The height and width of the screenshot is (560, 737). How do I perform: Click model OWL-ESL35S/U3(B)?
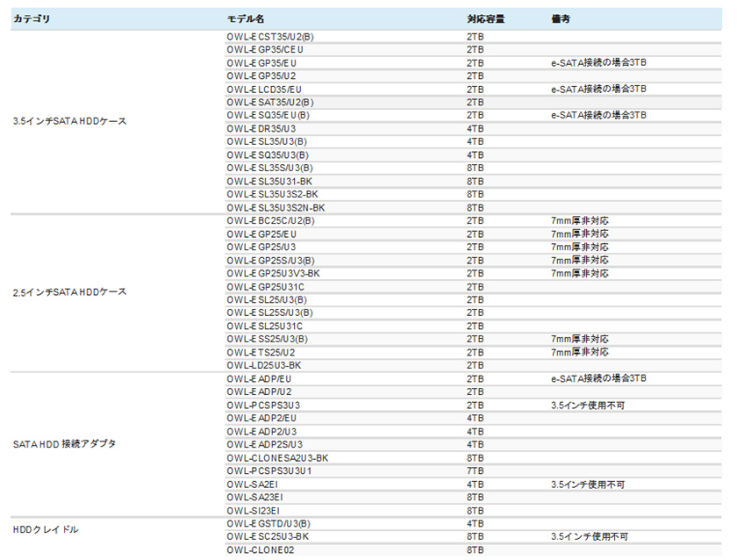270,169
